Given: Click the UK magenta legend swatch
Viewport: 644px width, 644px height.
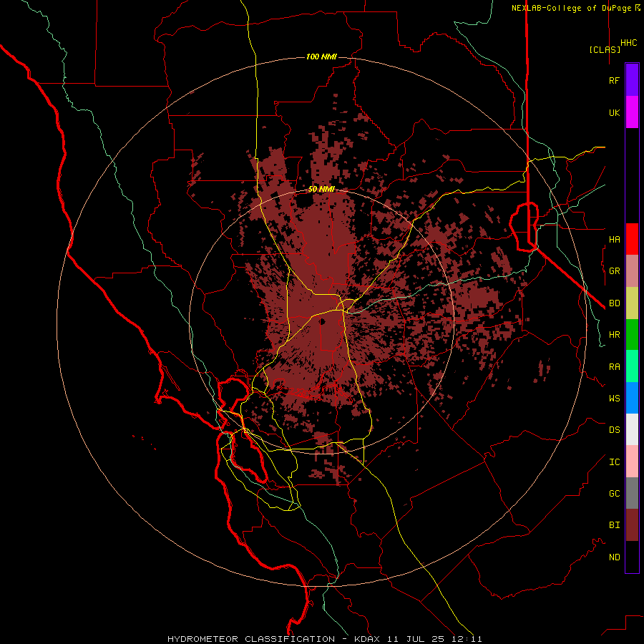Looking at the screenshot, I should tap(632, 112).
